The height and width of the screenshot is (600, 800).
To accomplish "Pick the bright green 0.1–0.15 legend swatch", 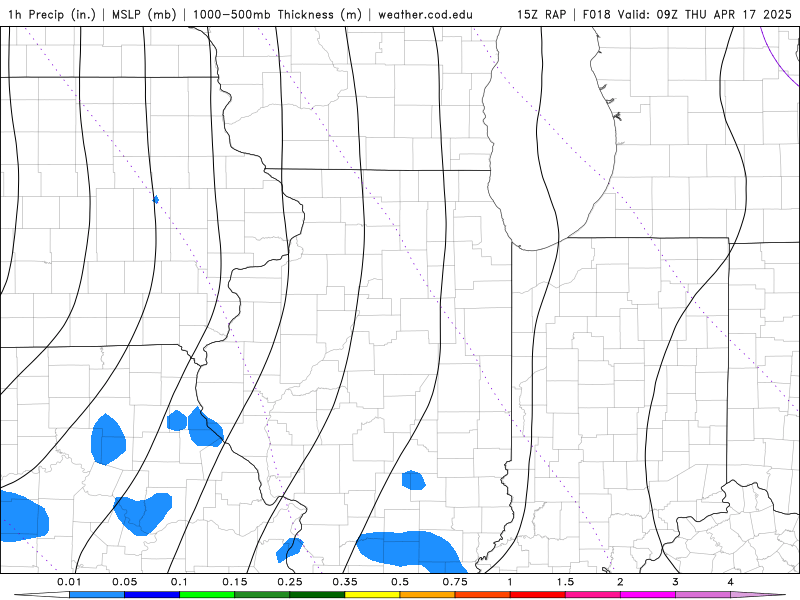I will [207, 595].
